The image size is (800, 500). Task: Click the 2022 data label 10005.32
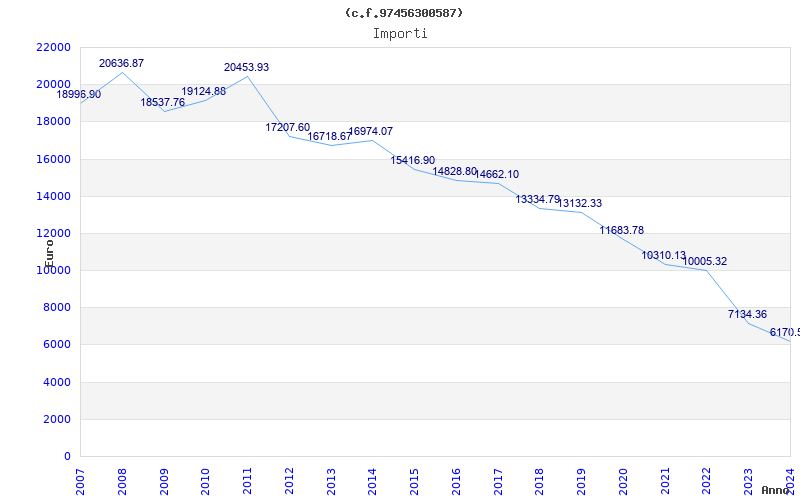point(705,262)
